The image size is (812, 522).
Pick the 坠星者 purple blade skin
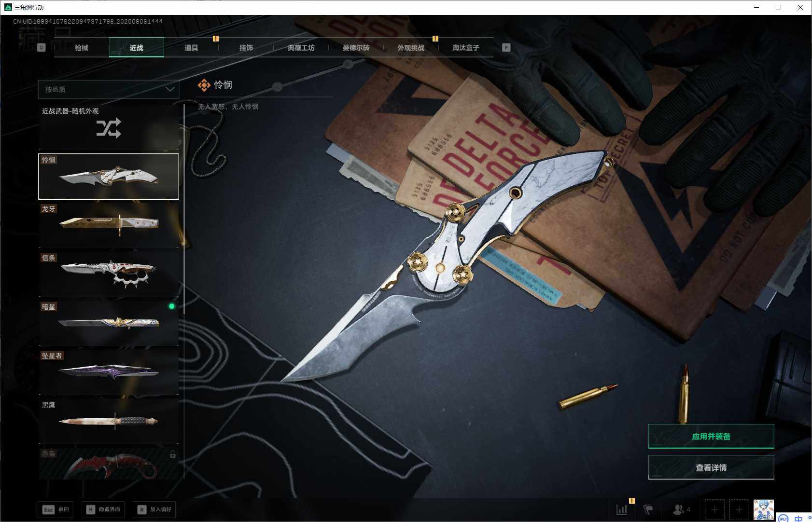pos(109,372)
